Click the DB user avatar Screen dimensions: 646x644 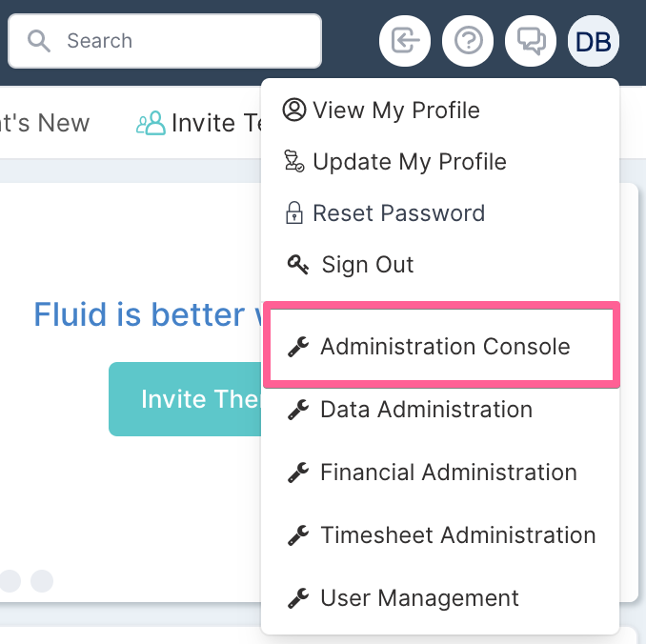pyautogui.click(x=594, y=41)
